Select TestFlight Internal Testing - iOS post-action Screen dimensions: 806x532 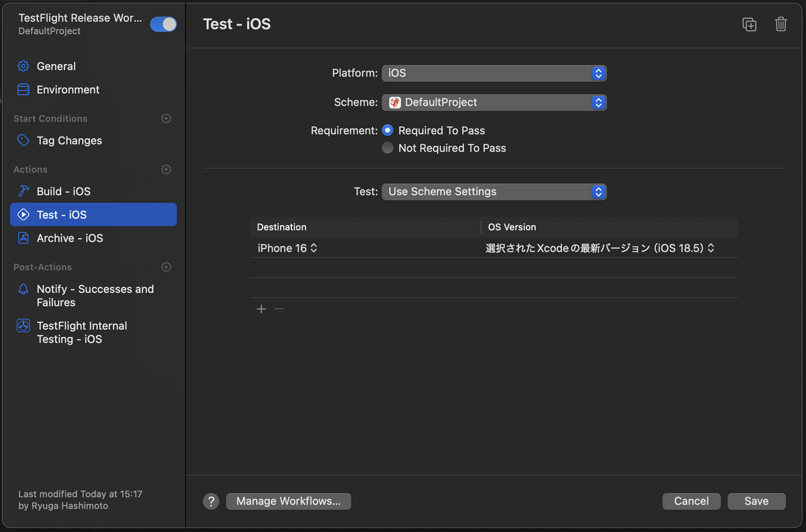point(93,332)
